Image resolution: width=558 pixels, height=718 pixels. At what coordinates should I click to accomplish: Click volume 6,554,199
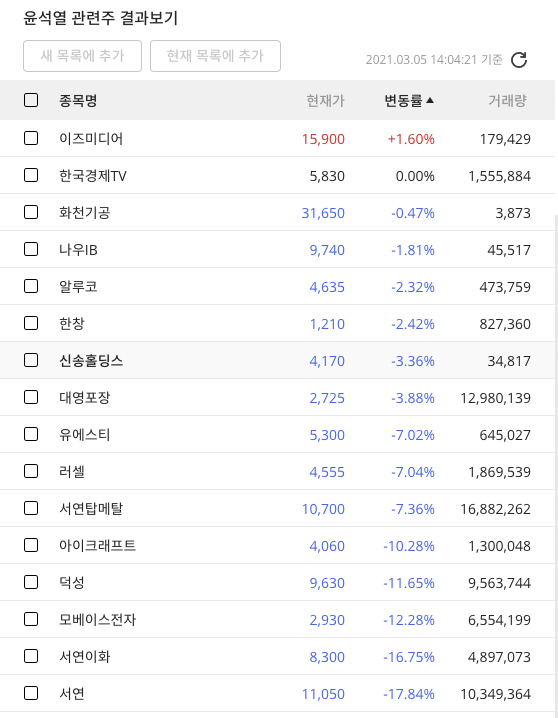(499, 621)
